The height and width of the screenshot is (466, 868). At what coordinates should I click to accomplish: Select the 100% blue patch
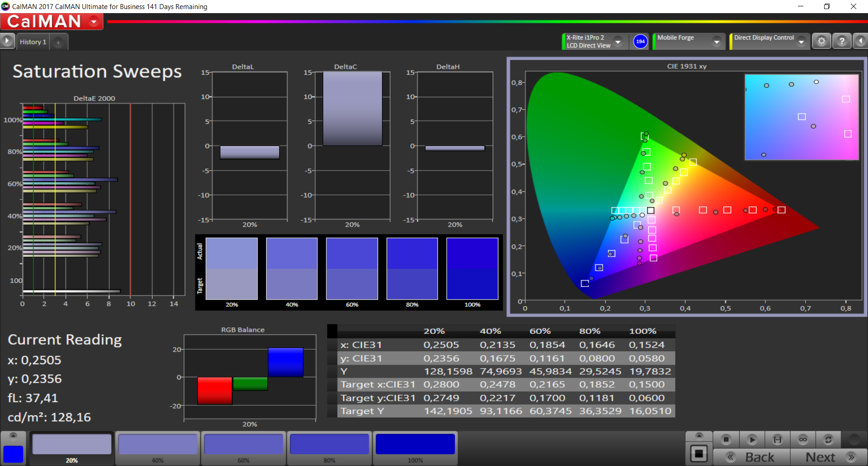tap(415, 448)
